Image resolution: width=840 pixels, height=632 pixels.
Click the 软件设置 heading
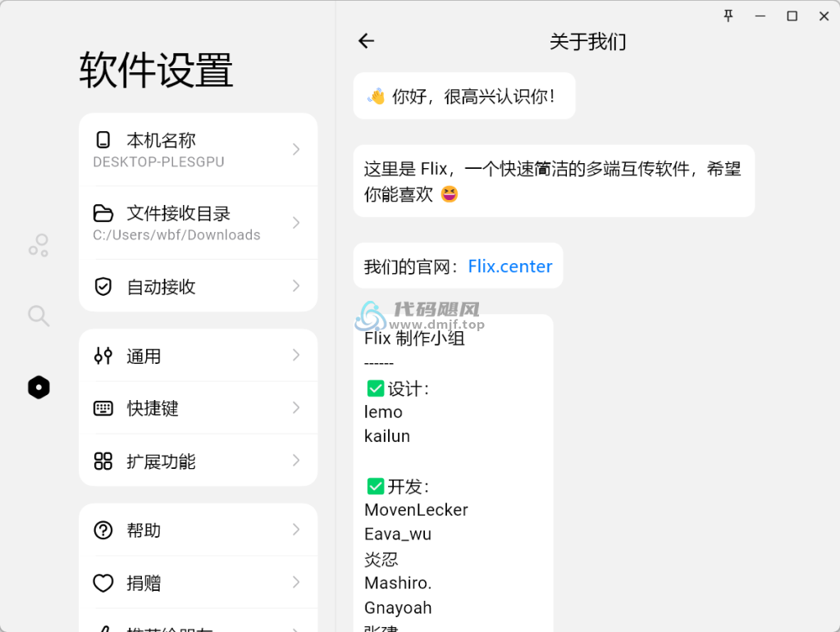[x=157, y=70]
